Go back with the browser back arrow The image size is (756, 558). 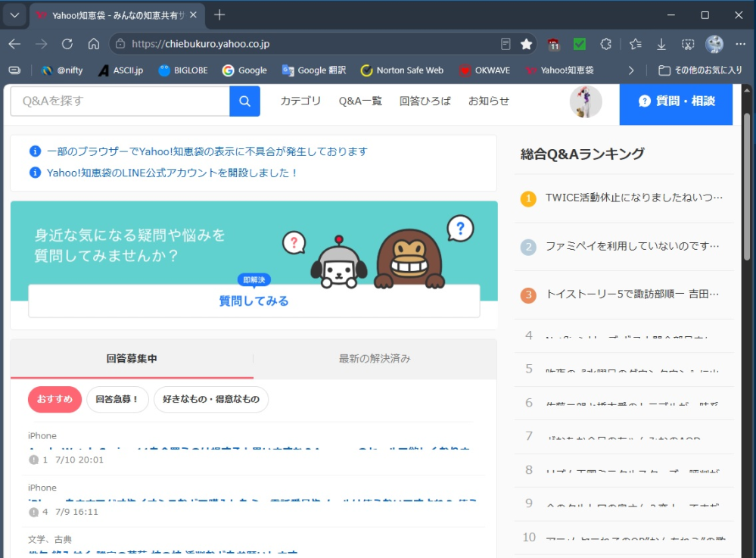(x=14, y=44)
